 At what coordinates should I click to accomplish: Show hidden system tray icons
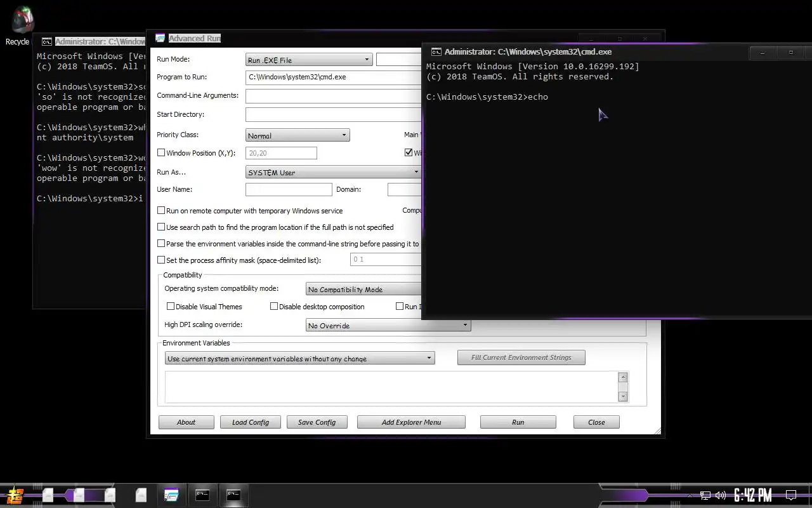pyautogui.click(x=690, y=495)
